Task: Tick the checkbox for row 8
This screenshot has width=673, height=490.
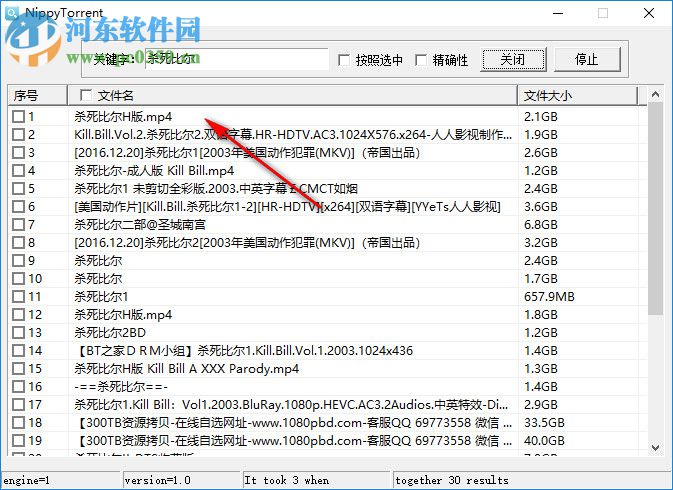Action: point(18,243)
